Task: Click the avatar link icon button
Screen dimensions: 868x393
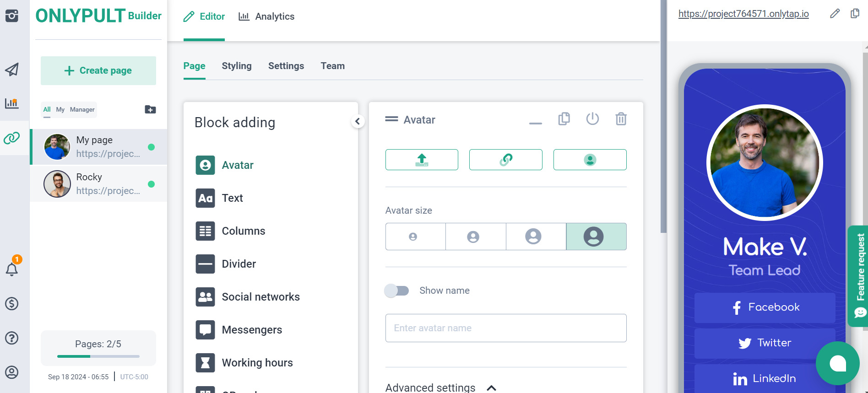Action: click(x=505, y=160)
